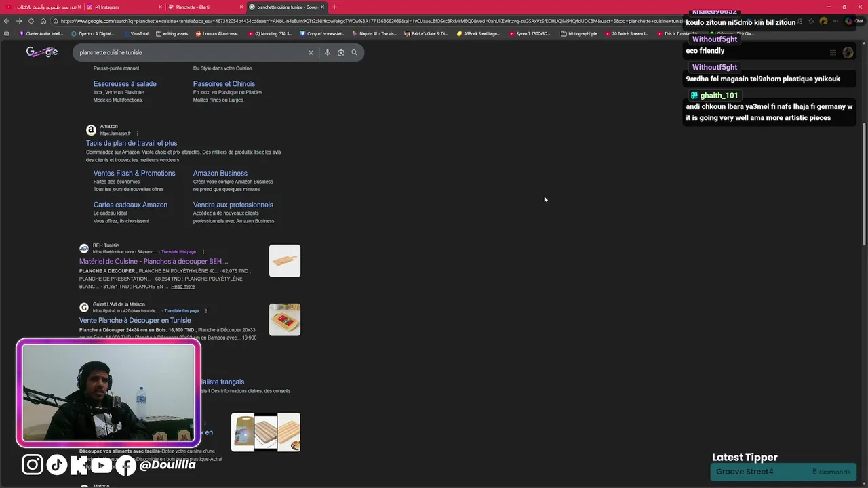Open a new browser tab

click(x=334, y=7)
